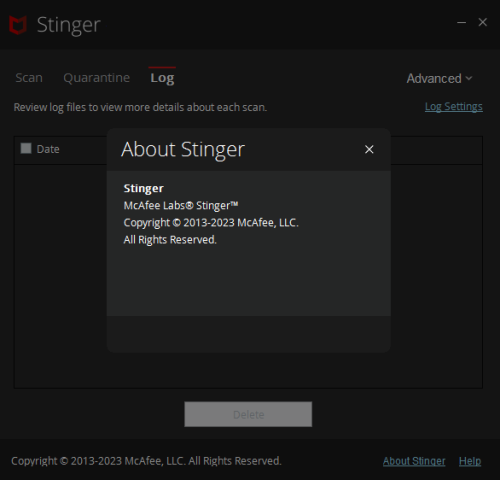Switch to the Scan tab
Viewport: 500px width, 480px height.
(29, 78)
